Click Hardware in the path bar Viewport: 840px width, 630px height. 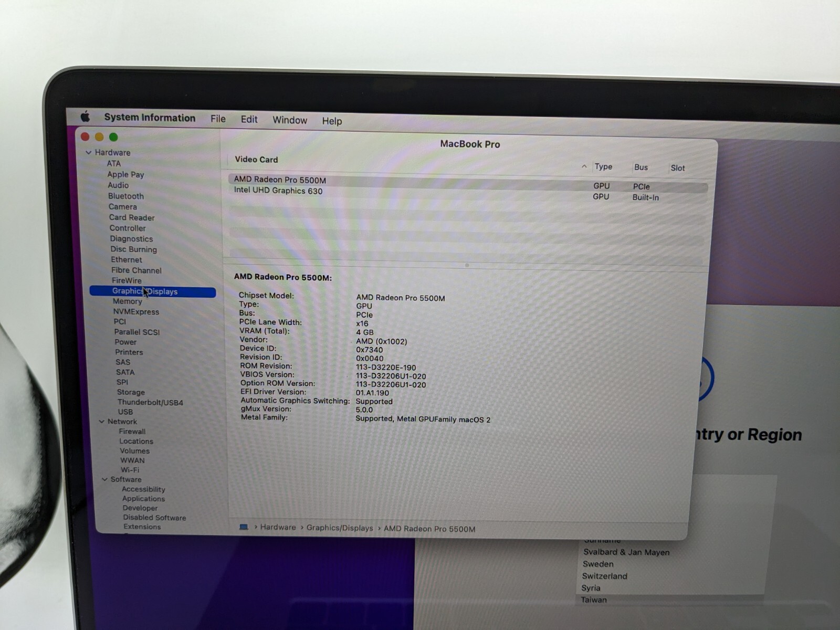[x=278, y=527]
